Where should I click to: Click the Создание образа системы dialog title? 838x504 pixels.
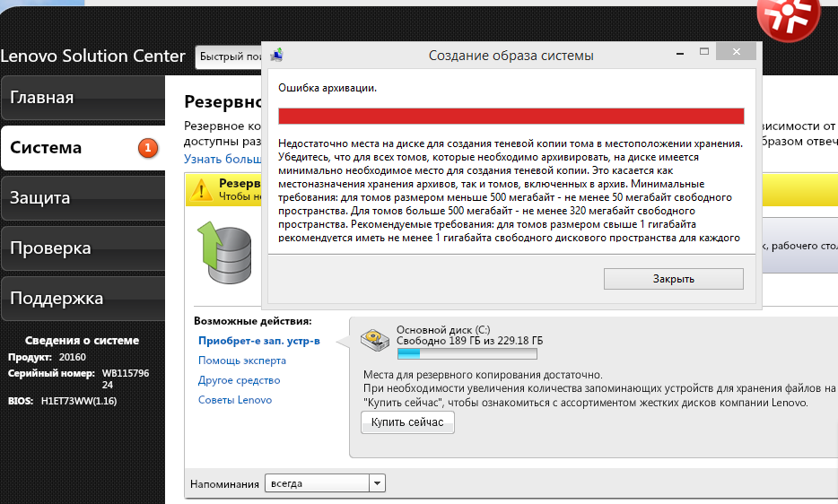click(x=511, y=56)
